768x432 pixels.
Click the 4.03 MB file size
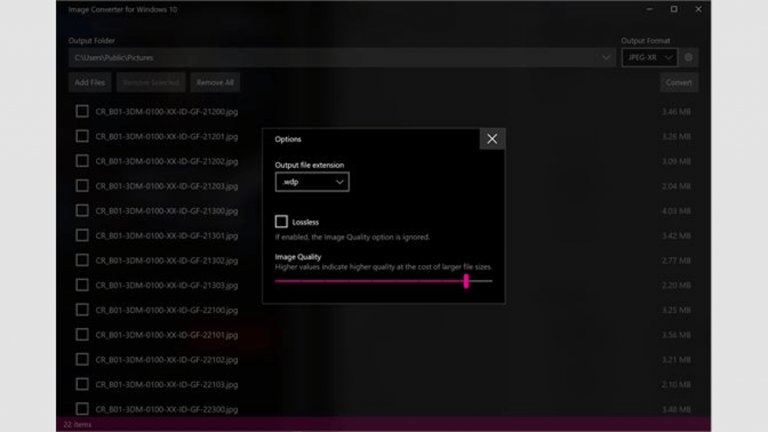pos(676,211)
